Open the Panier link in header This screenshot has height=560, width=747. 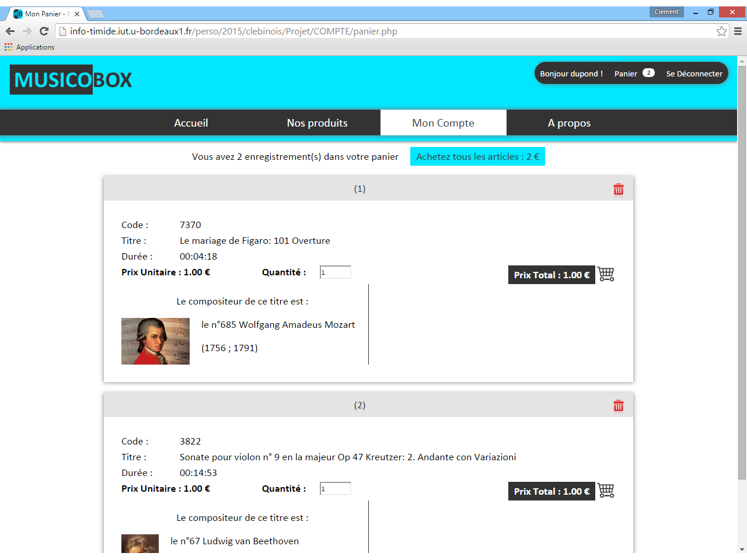(626, 74)
